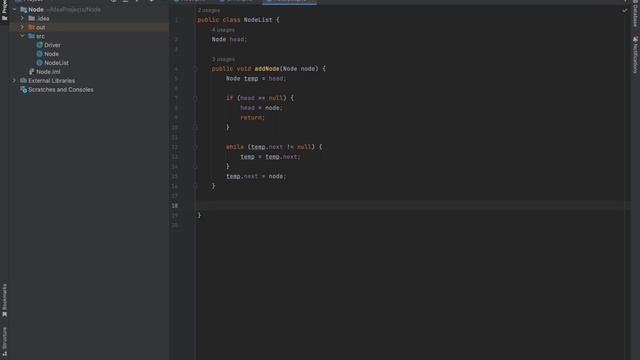This screenshot has height=360, width=640.
Task: Click the 3 usages hint above addNode
Action: coord(223,59)
